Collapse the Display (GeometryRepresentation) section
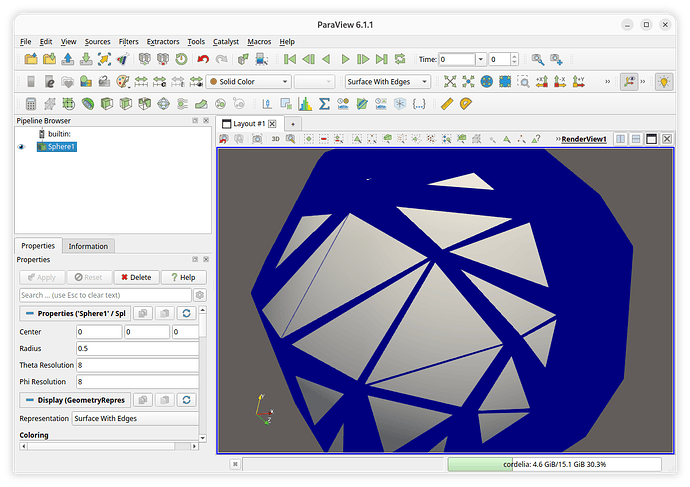690x487 pixels. point(75,400)
